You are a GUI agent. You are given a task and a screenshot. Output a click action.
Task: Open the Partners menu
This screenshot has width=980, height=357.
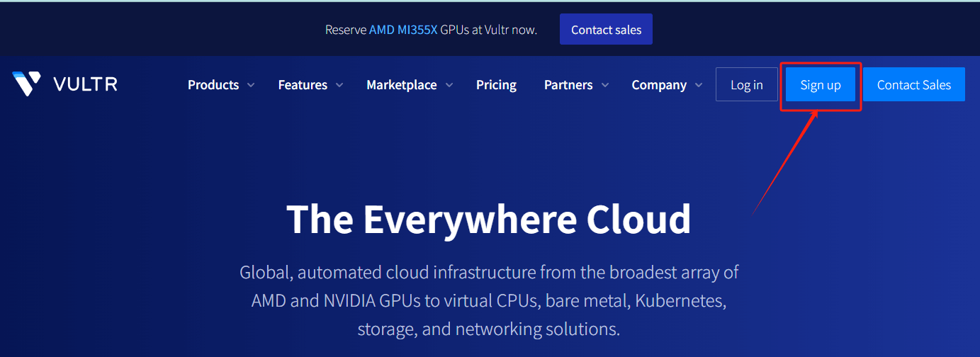568,85
